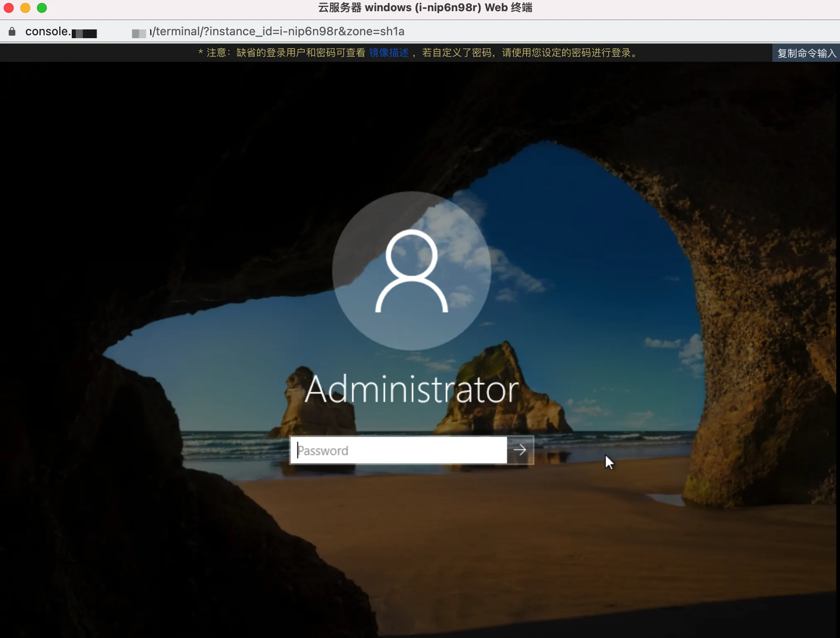This screenshot has width=840, height=638.
Task: Click the padlock icon in the address bar
Action: coord(12,31)
